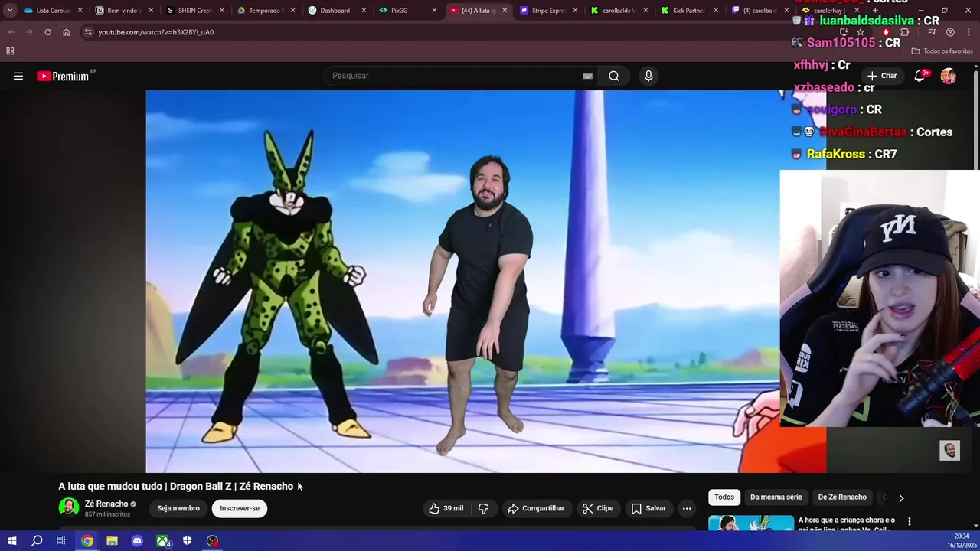
Task: Click the small avatar below the webcam
Action: [949, 451]
